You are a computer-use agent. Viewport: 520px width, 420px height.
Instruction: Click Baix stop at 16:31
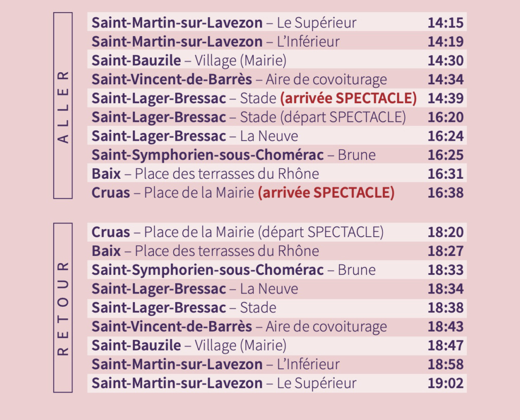[x=205, y=174]
